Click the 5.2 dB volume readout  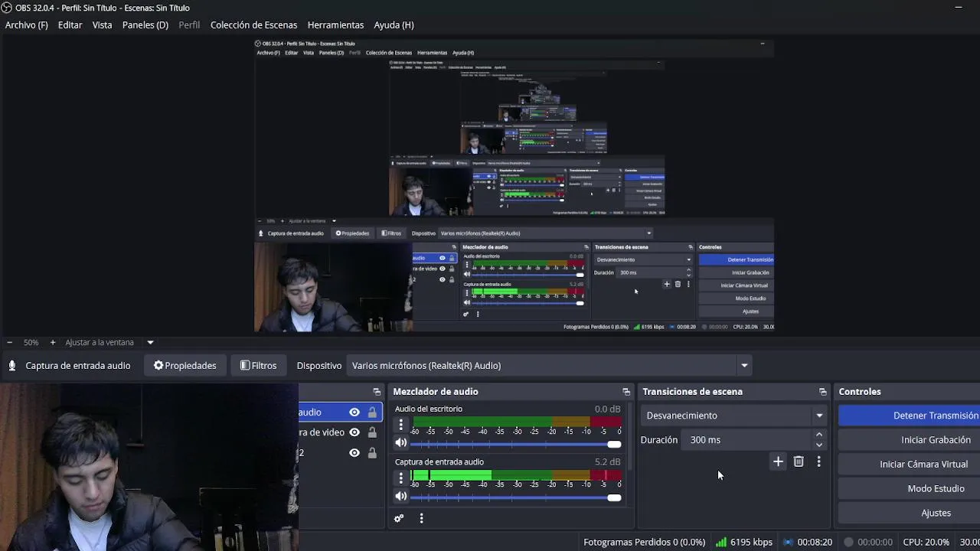tap(608, 462)
